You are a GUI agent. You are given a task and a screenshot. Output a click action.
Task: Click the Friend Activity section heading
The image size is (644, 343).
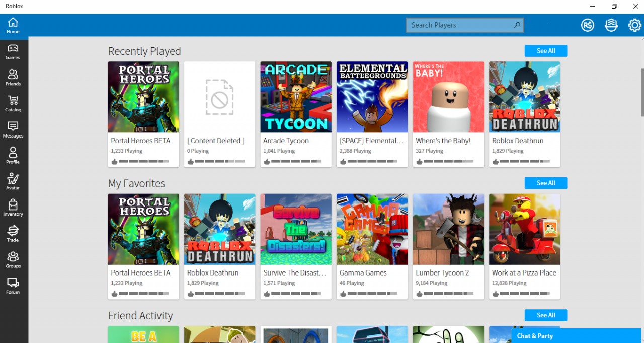pyautogui.click(x=140, y=316)
